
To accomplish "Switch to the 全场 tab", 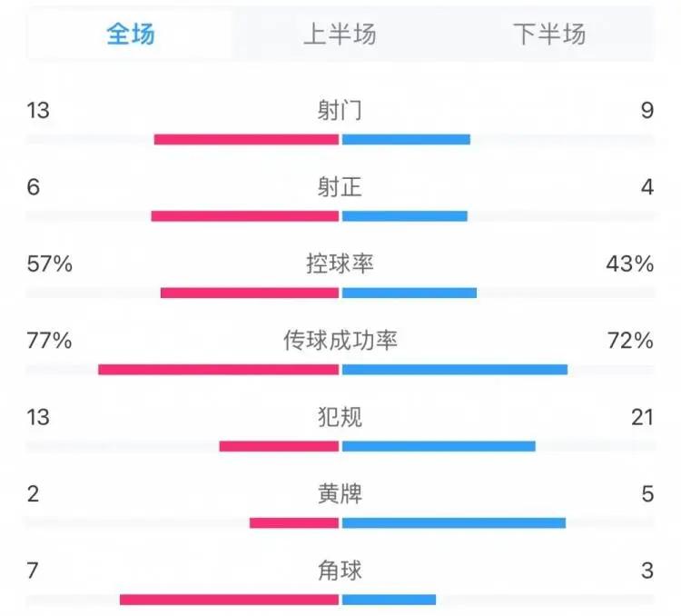I will tap(130, 34).
